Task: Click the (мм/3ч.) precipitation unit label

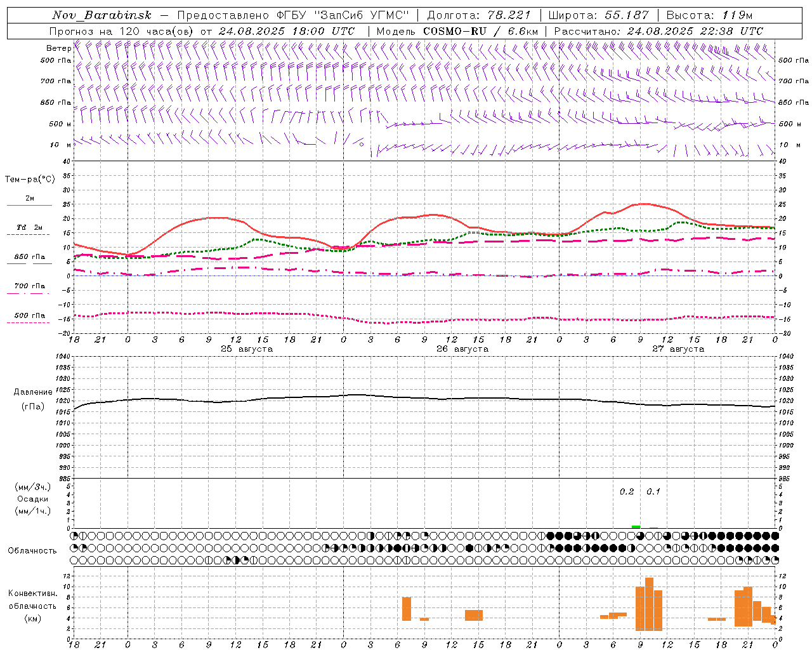Action: pos(33,487)
